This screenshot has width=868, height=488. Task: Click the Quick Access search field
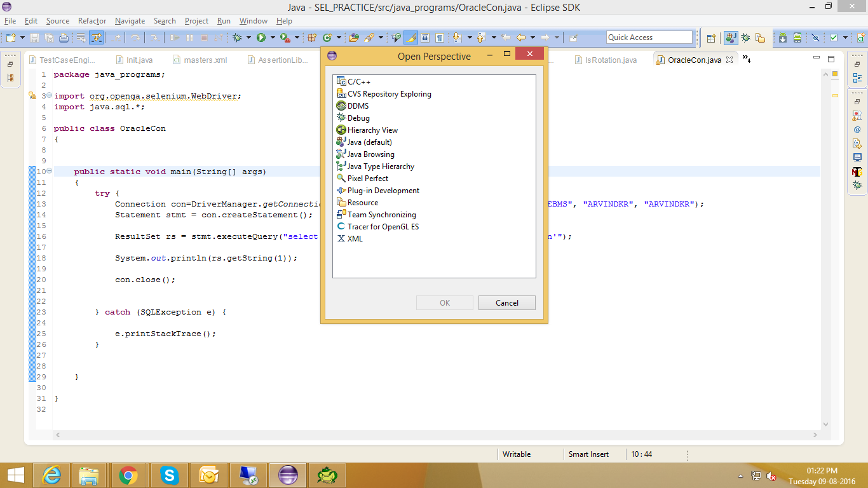(649, 37)
